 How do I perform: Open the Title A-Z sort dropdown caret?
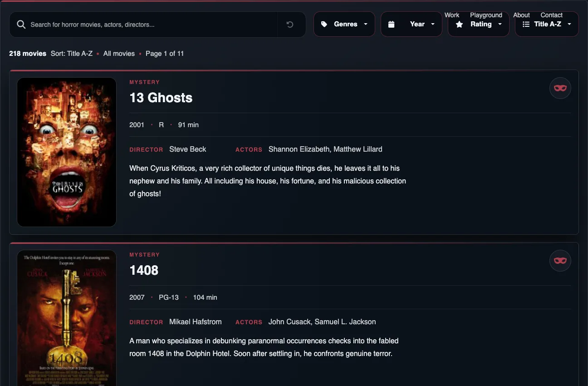[x=569, y=25]
